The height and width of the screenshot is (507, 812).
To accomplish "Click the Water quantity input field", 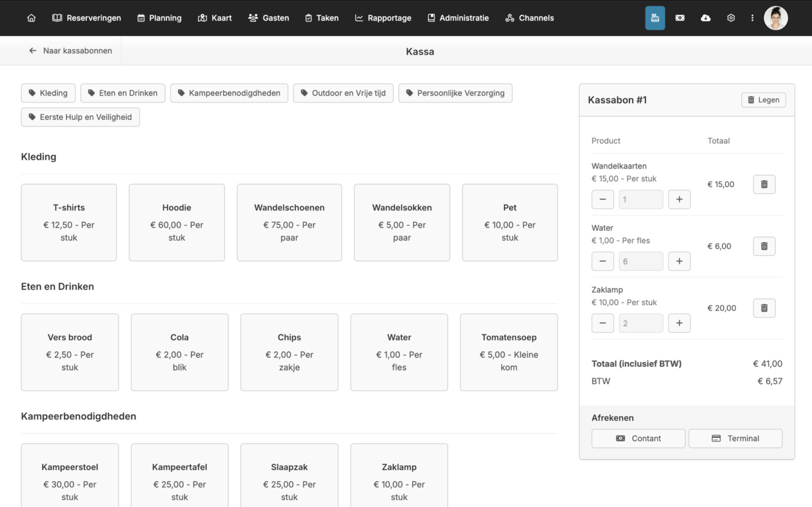I will [x=641, y=261].
